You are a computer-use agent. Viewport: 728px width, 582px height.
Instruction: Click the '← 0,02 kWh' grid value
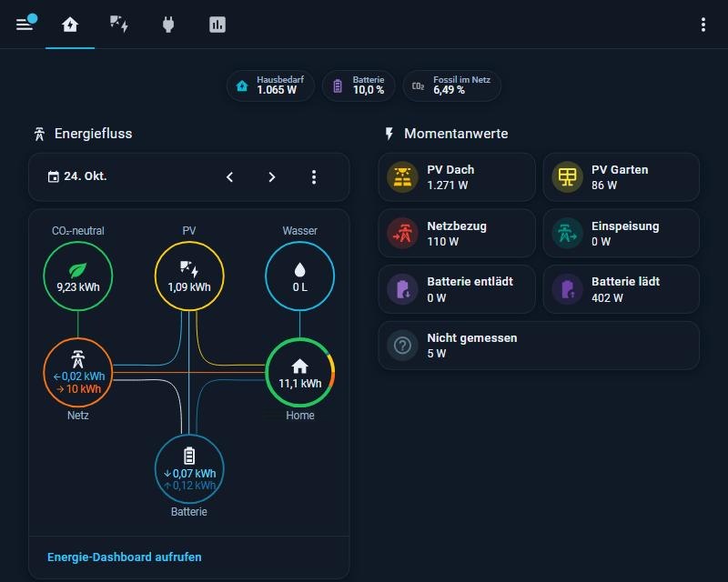pyautogui.click(x=79, y=376)
